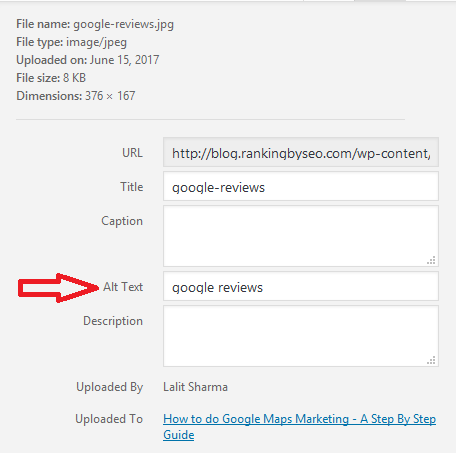
Task: Click the Uploaded on June 15, 2017 line
Action: 88,60
